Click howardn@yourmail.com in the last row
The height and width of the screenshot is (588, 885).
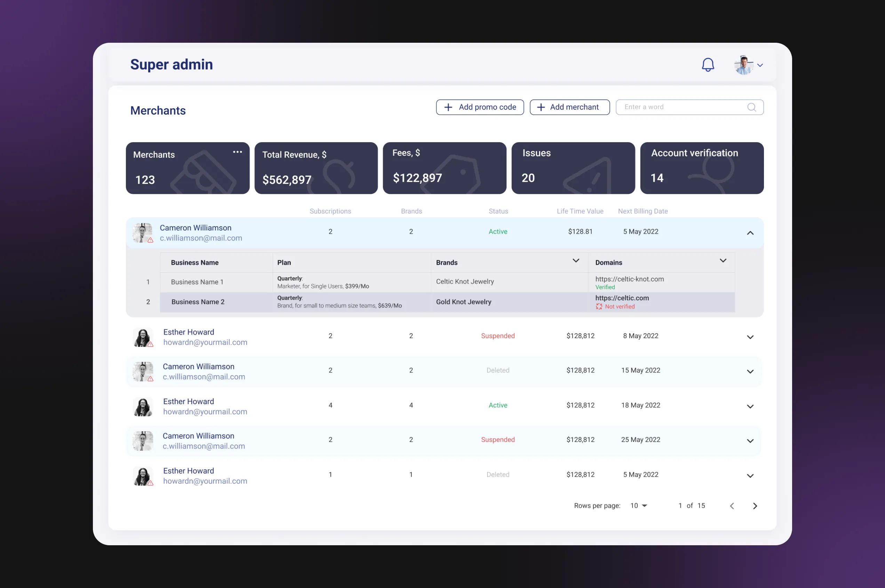tap(205, 481)
